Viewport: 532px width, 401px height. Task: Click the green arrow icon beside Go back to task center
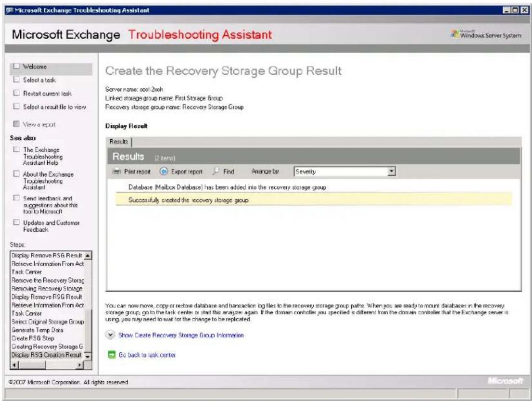pyautogui.click(x=111, y=355)
